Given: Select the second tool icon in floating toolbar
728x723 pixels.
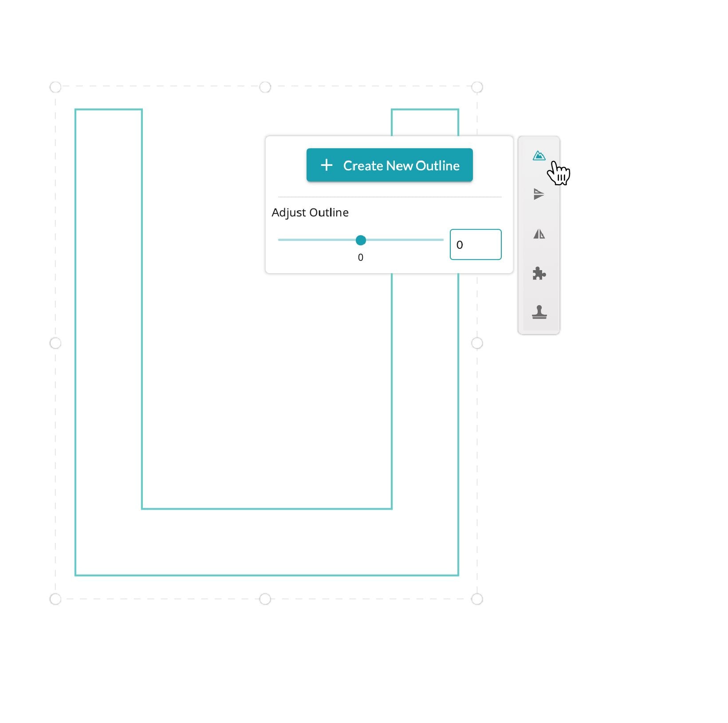Looking at the screenshot, I should pyautogui.click(x=538, y=194).
